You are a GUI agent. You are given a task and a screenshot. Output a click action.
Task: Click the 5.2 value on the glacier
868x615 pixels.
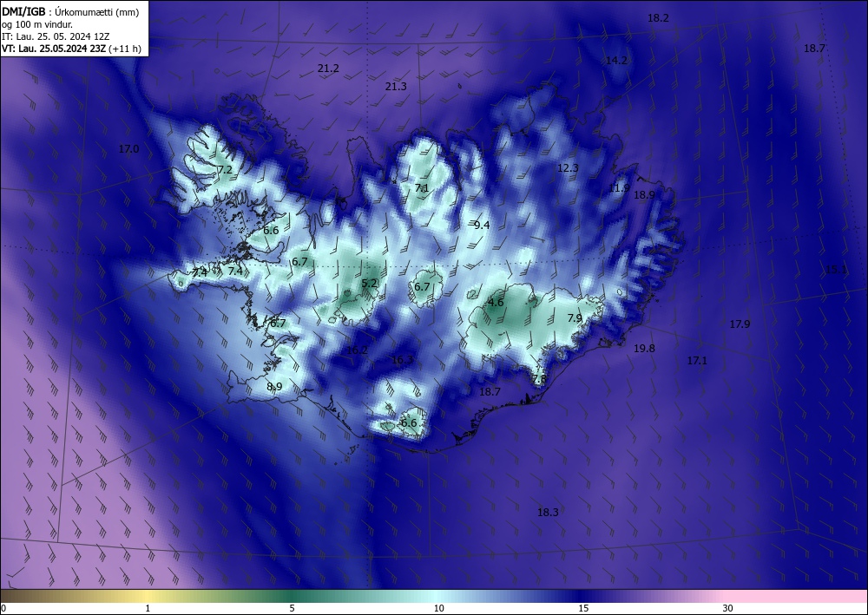pos(369,283)
